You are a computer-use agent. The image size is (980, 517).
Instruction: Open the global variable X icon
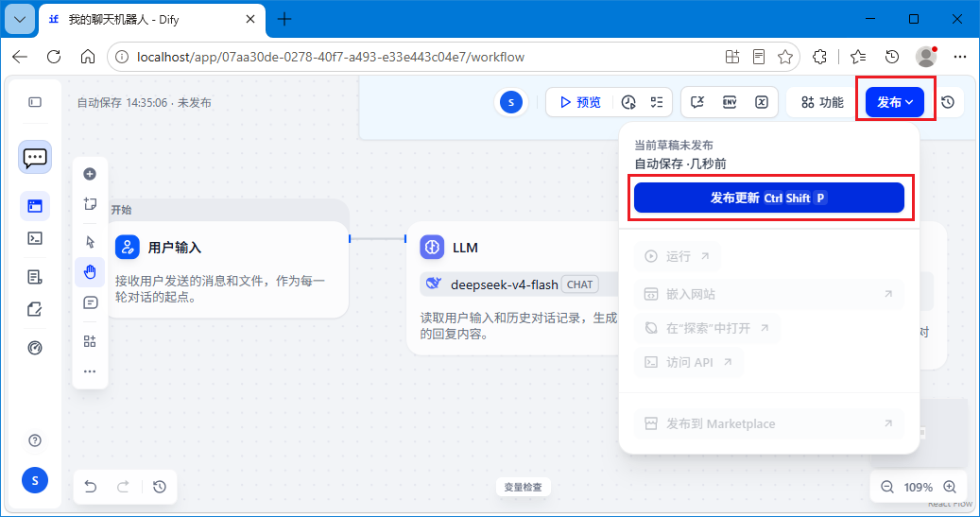point(762,102)
